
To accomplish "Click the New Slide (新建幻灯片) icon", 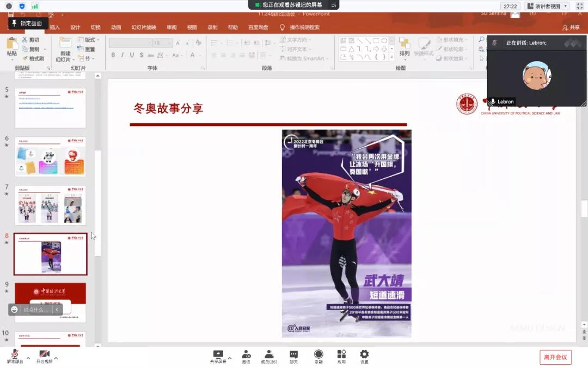I will 65,43.
